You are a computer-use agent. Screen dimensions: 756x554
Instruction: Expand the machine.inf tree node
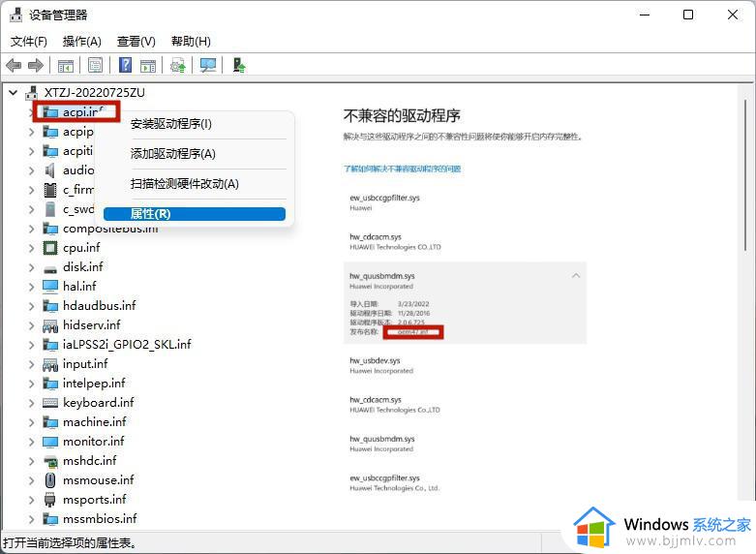point(31,422)
